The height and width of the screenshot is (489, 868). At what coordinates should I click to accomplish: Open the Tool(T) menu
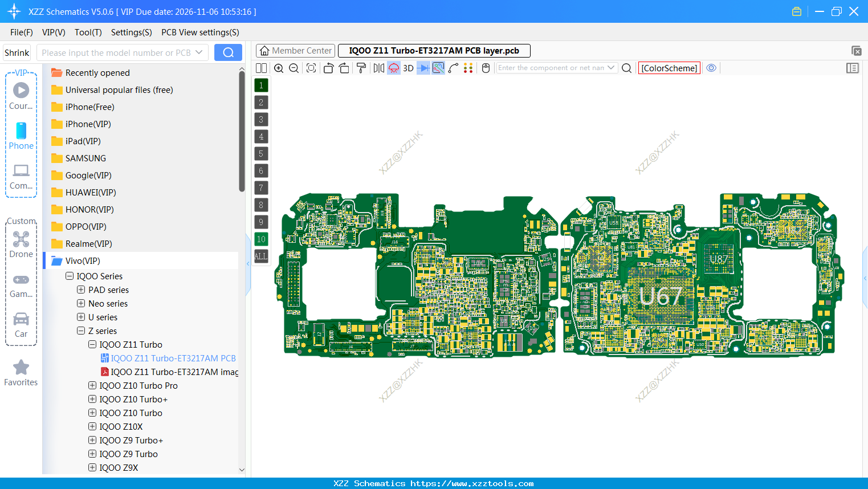click(88, 32)
